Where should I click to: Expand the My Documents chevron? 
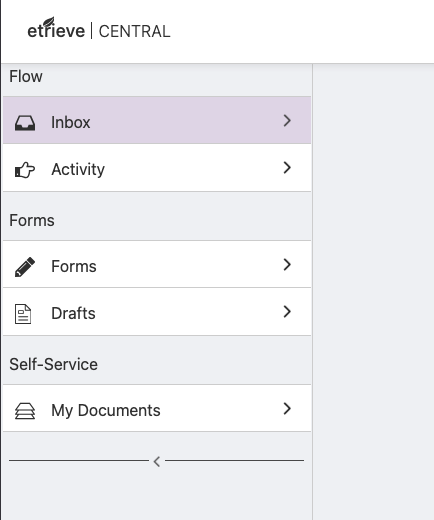coord(287,409)
